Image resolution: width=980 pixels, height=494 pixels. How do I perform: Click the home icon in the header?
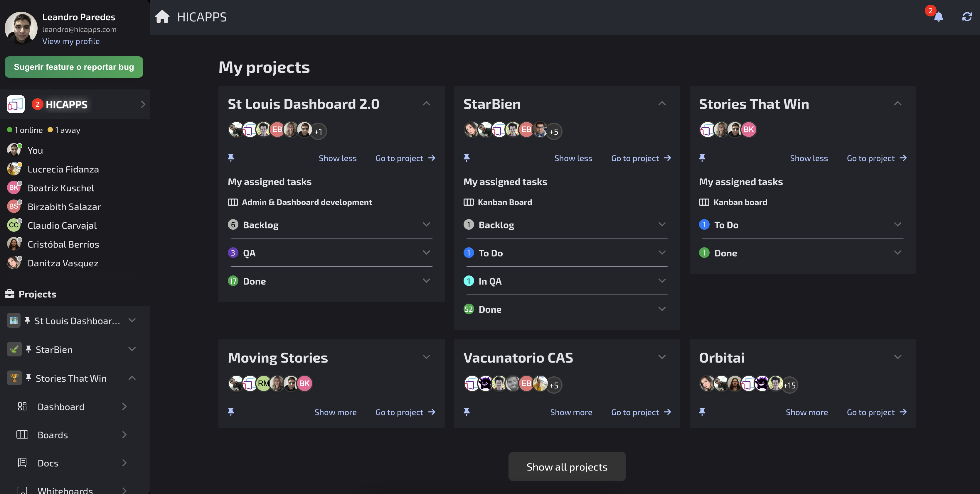point(162,17)
